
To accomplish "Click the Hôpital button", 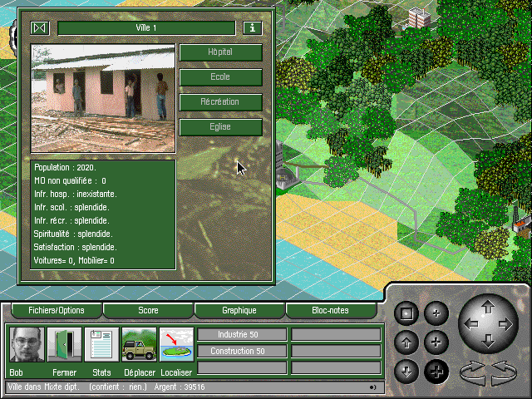I will point(220,52).
